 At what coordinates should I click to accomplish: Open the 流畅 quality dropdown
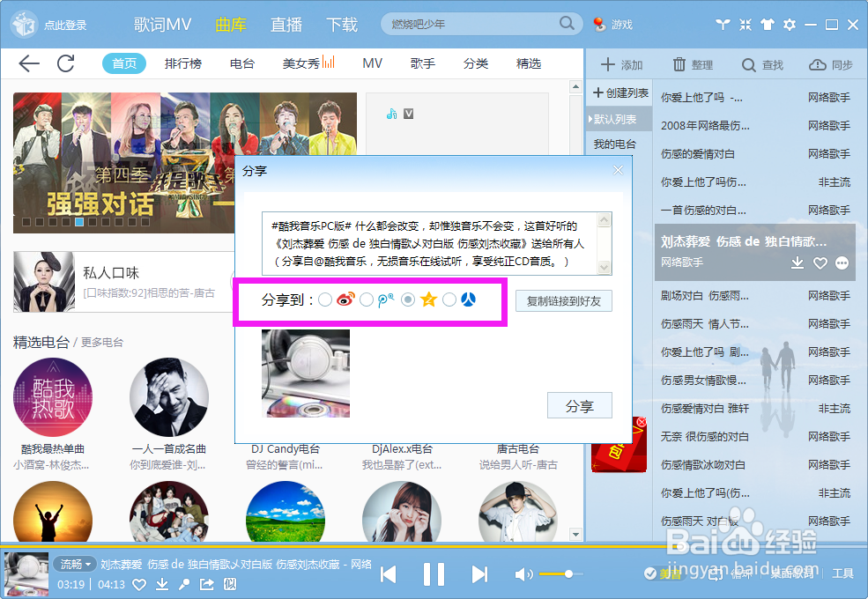(x=75, y=564)
